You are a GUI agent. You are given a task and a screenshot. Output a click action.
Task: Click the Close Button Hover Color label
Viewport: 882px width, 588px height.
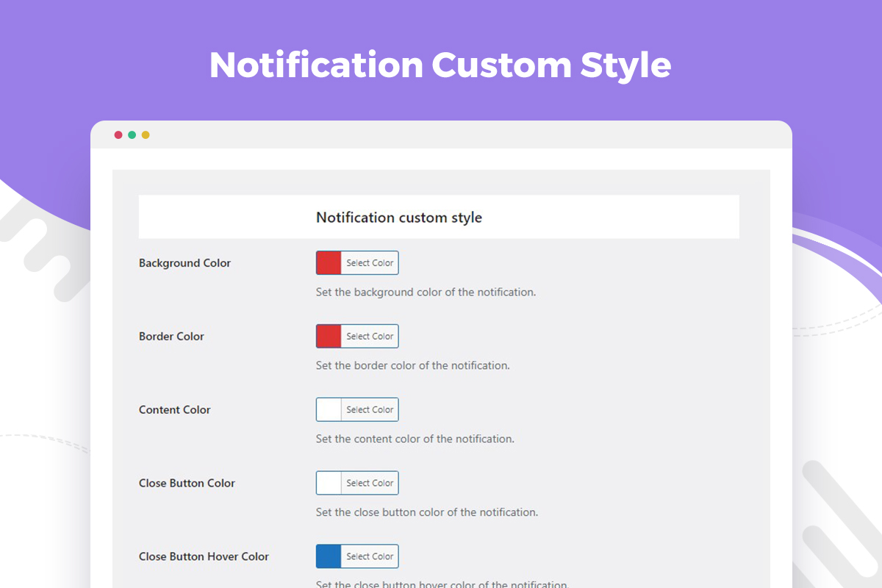tap(204, 556)
